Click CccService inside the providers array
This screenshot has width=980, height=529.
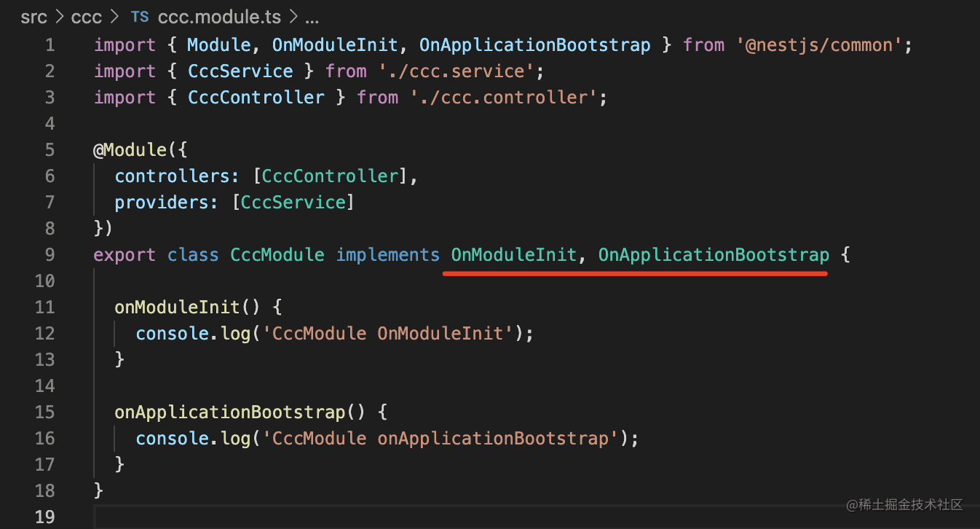coord(293,203)
